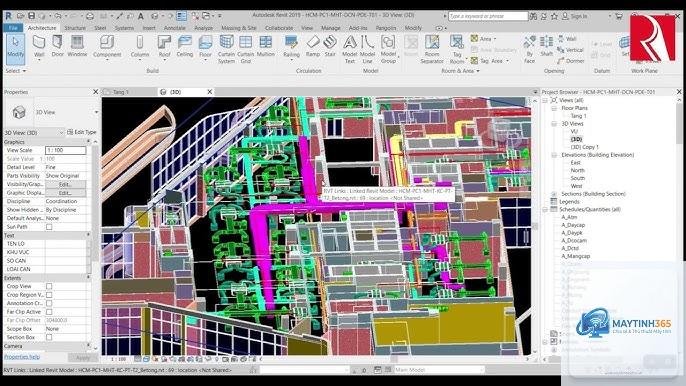The image size is (686, 386).
Task: Select the A_Daycap schedule
Action: (x=573, y=225)
